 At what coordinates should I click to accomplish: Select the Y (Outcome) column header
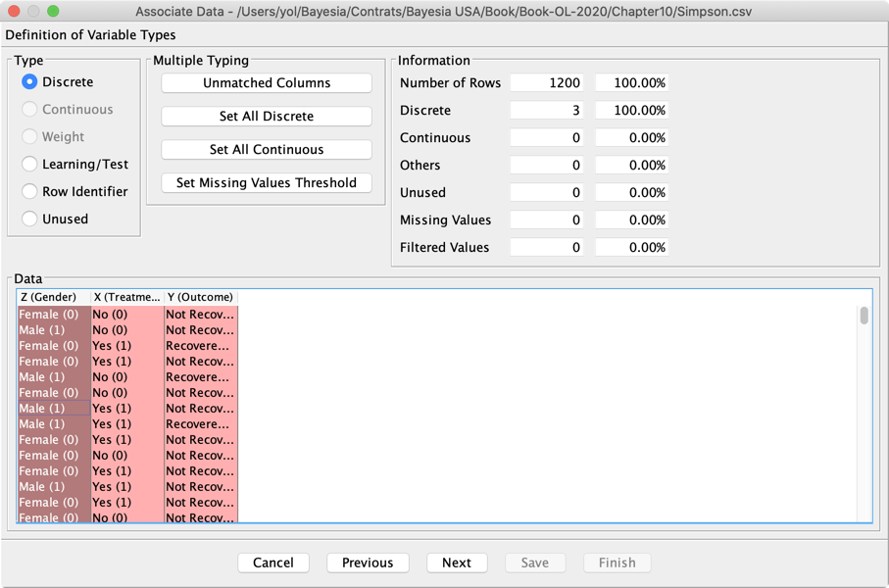pos(201,297)
